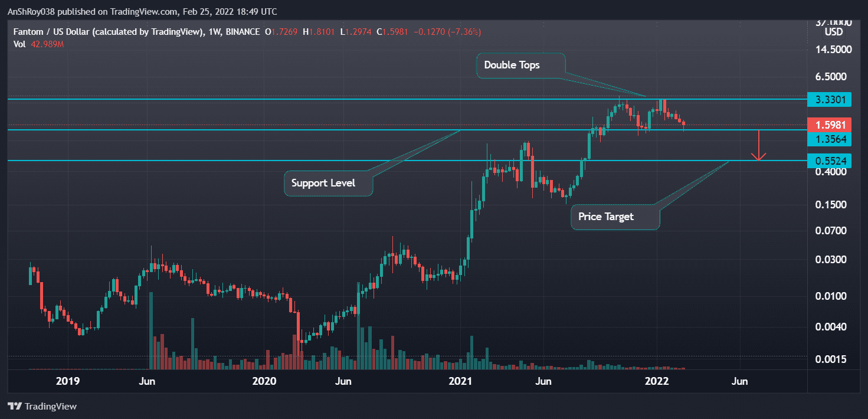
Task: Click the red 1.5981 current price tag
Action: (828, 125)
